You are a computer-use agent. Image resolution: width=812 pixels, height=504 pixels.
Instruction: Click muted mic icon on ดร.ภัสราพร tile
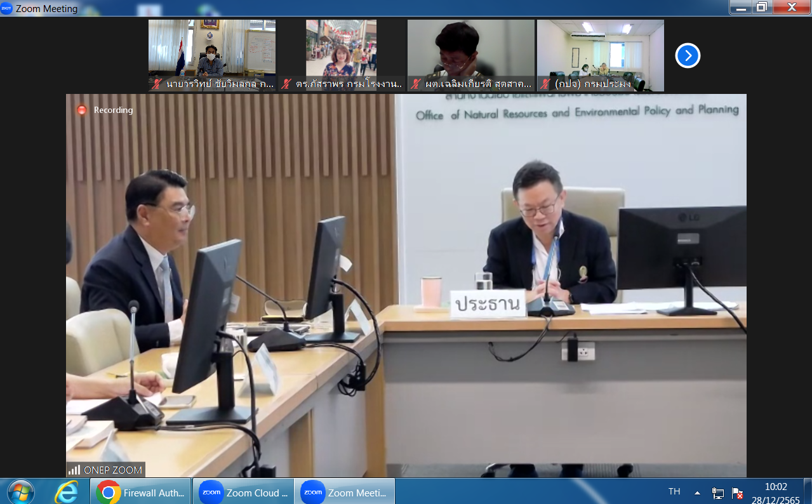pyautogui.click(x=286, y=84)
